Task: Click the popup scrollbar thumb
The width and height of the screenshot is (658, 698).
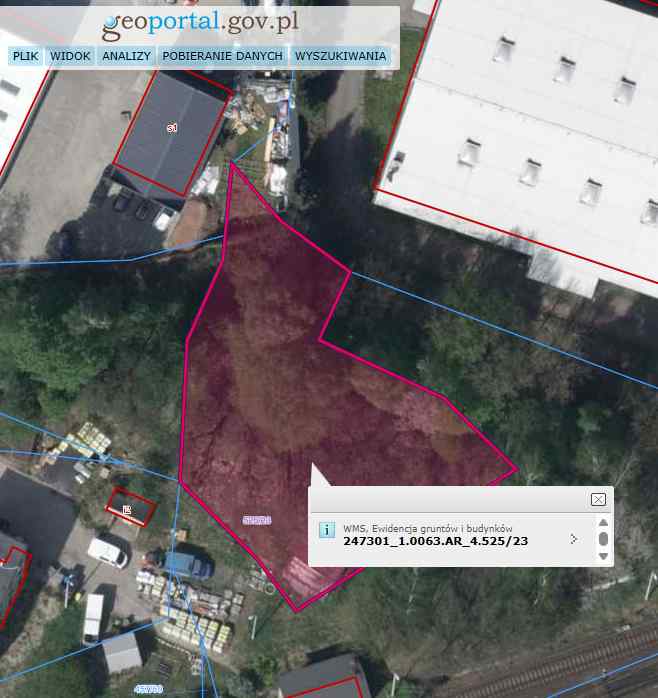Action: pyautogui.click(x=603, y=539)
